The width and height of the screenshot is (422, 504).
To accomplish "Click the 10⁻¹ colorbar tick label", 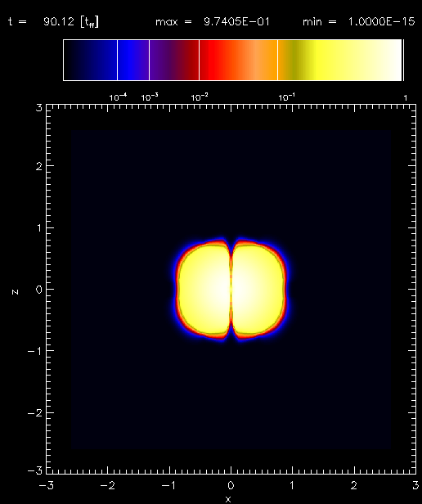I will point(287,97).
